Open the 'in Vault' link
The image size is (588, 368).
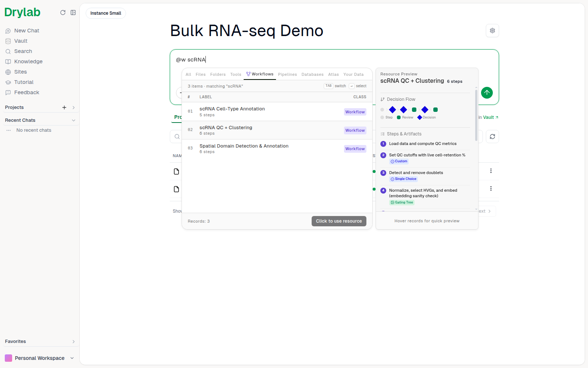pos(488,117)
